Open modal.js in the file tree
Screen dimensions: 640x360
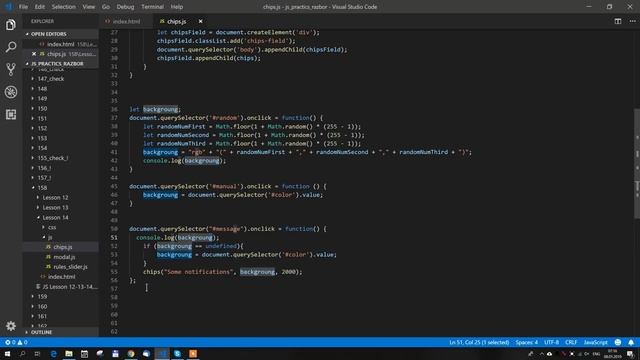[64, 257]
